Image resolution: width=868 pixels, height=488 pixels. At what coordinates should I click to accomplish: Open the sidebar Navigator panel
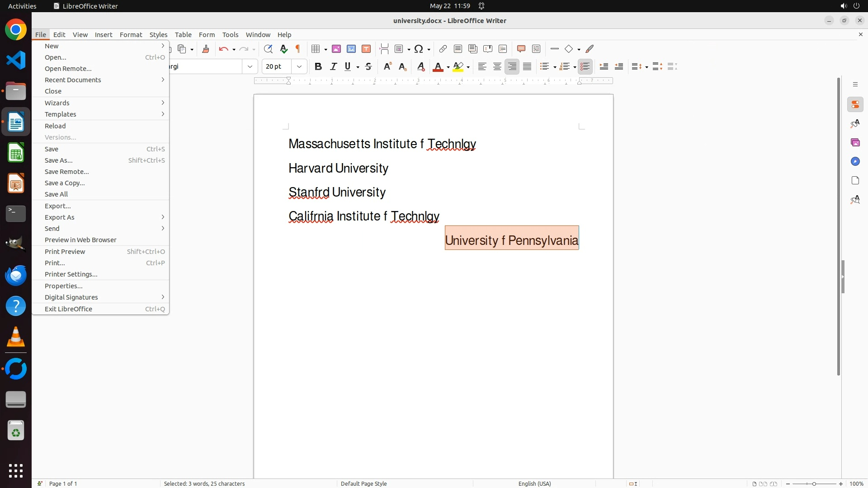click(855, 161)
